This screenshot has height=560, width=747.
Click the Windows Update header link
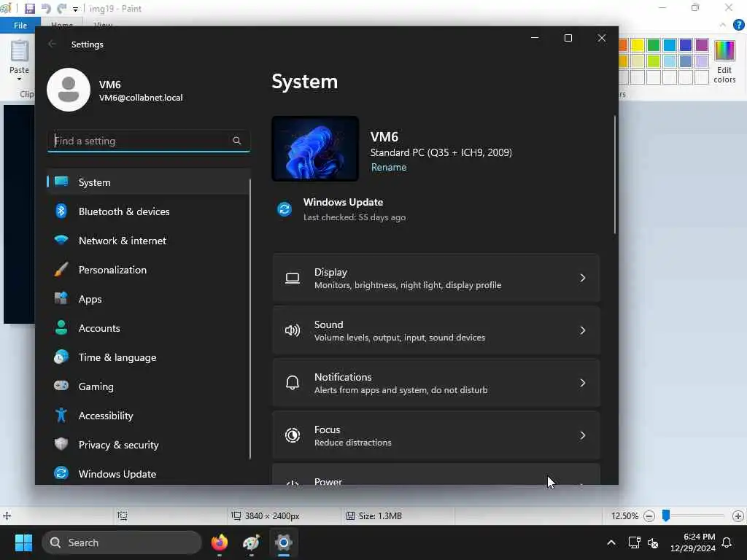point(343,202)
